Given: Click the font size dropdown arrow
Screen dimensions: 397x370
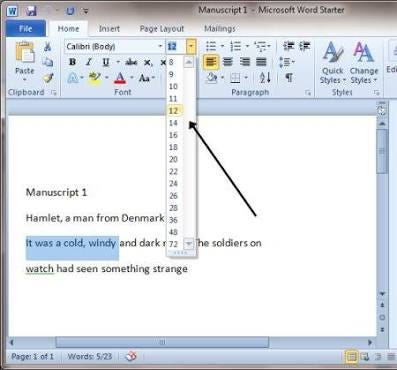Looking at the screenshot, I should coord(191,46).
